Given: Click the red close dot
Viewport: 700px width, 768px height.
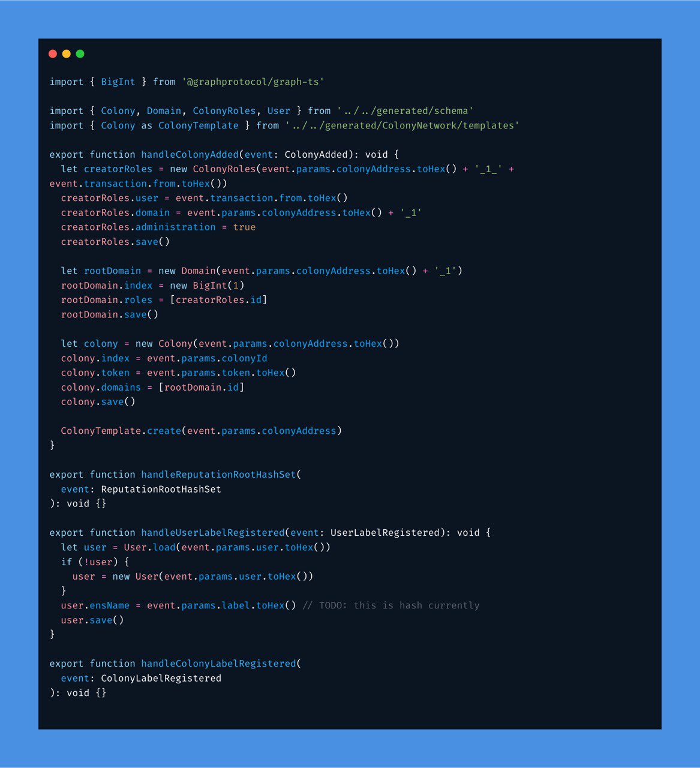Looking at the screenshot, I should [x=53, y=54].
